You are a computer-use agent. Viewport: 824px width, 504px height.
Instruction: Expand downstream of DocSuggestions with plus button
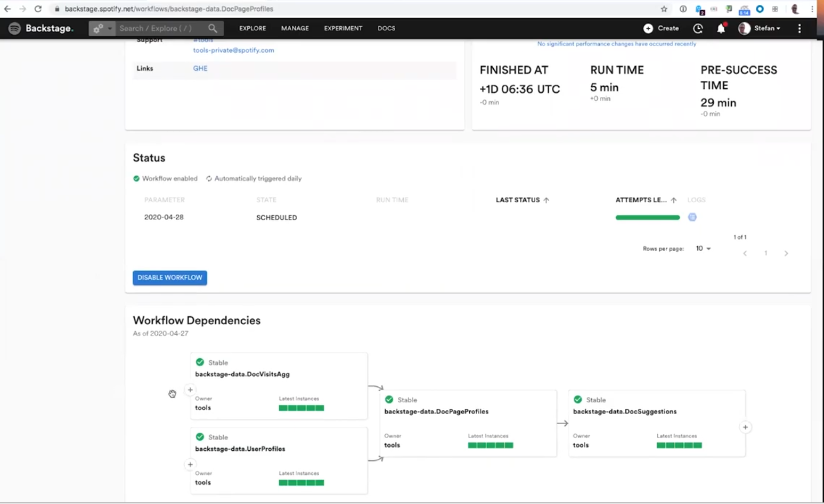pyautogui.click(x=745, y=427)
